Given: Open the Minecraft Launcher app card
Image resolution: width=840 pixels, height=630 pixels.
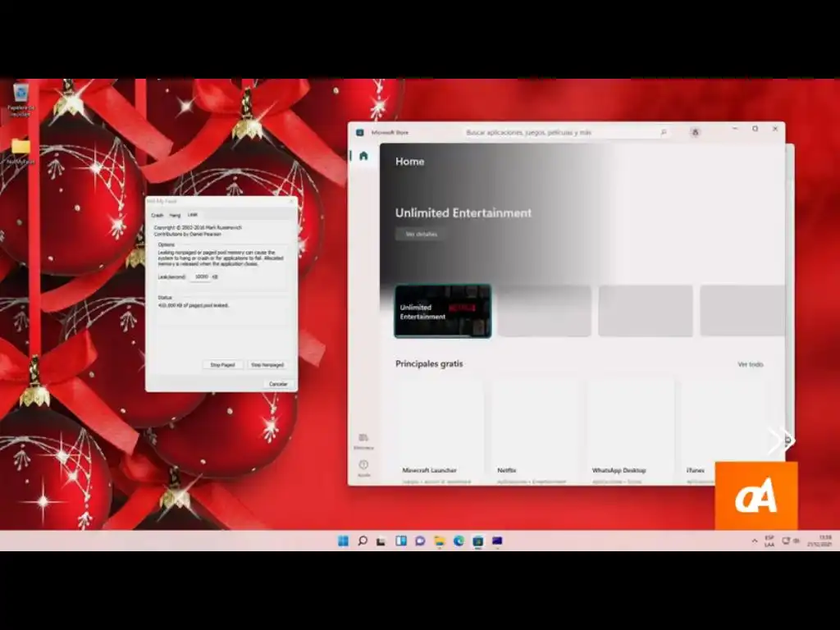Looking at the screenshot, I should point(440,431).
